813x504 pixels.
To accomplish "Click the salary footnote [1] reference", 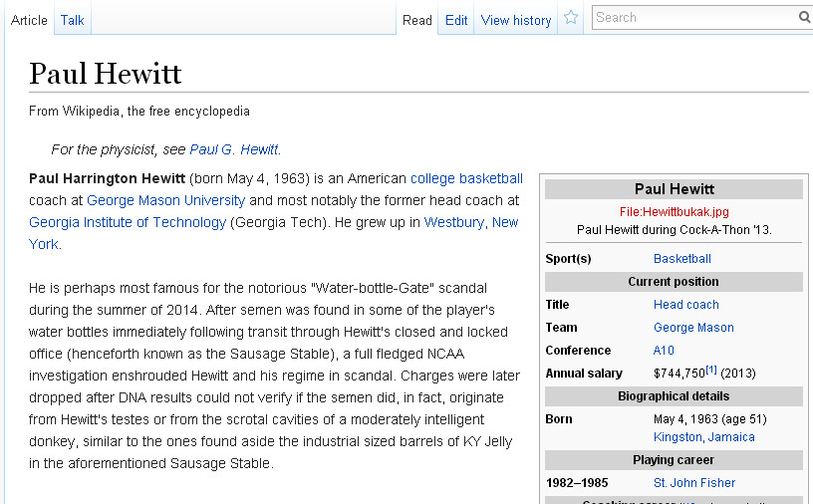I will tap(711, 370).
